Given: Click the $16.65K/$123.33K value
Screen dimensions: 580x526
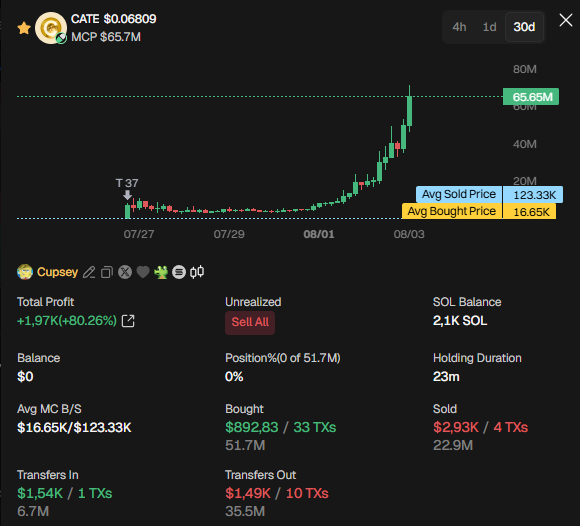Looking at the screenshot, I should [74, 428].
